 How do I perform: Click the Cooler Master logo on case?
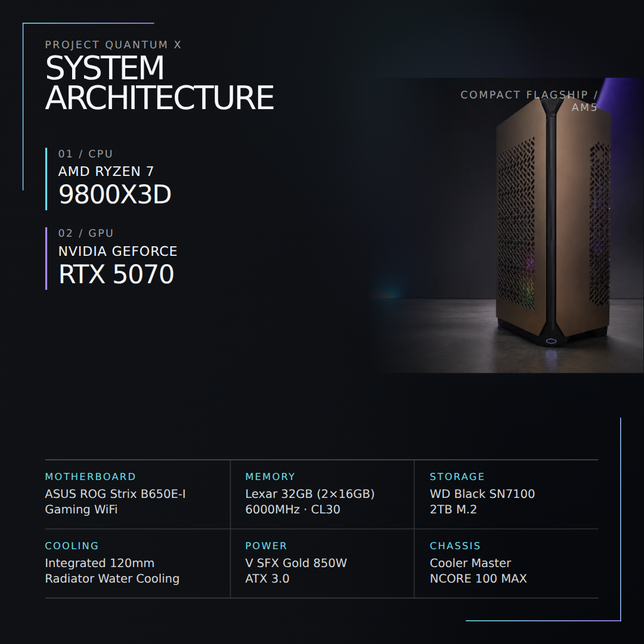pyautogui.click(x=551, y=341)
